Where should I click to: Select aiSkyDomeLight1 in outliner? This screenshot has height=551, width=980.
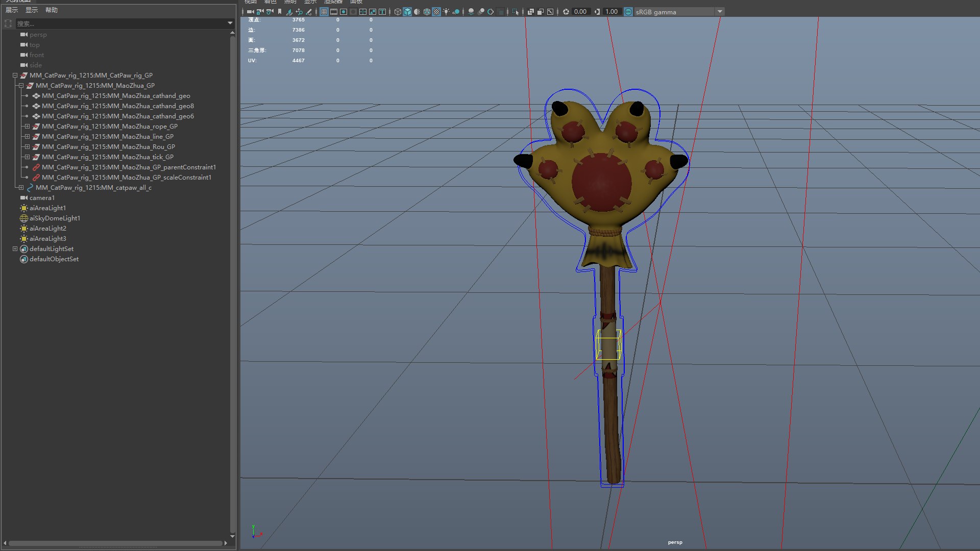click(x=55, y=218)
